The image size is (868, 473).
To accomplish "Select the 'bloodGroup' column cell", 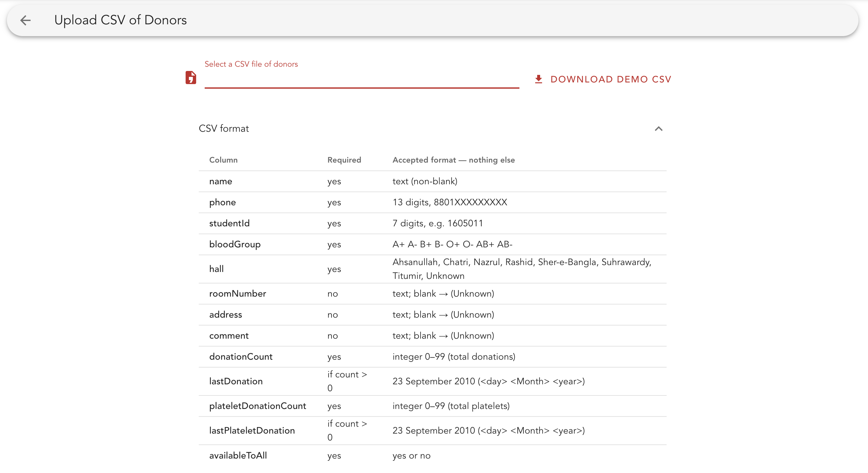I will click(235, 244).
